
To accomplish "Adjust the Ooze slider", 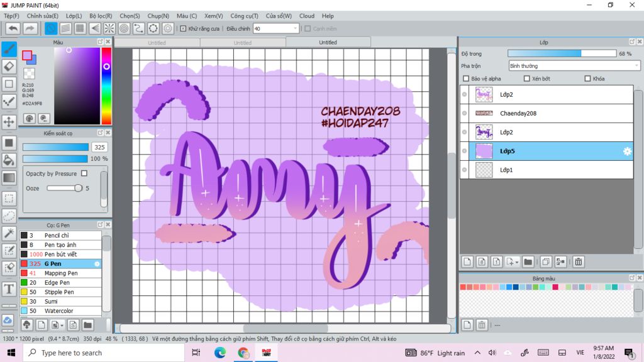I will [65, 188].
